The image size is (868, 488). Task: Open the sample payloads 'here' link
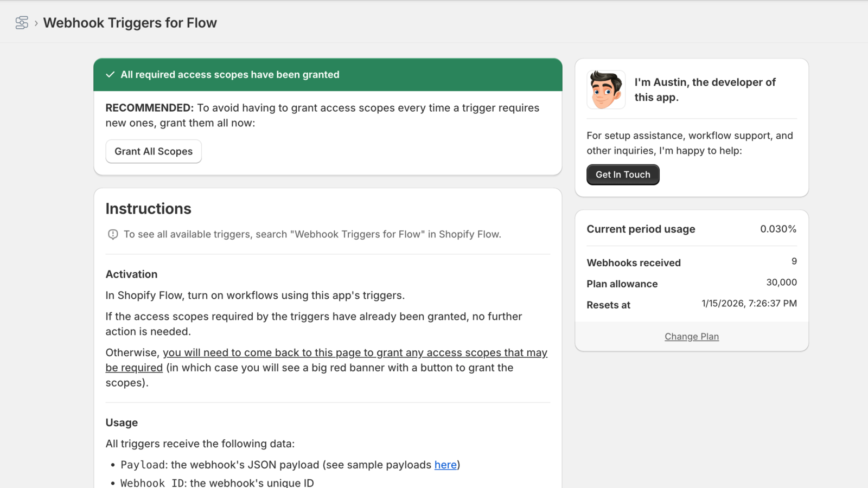(x=445, y=465)
